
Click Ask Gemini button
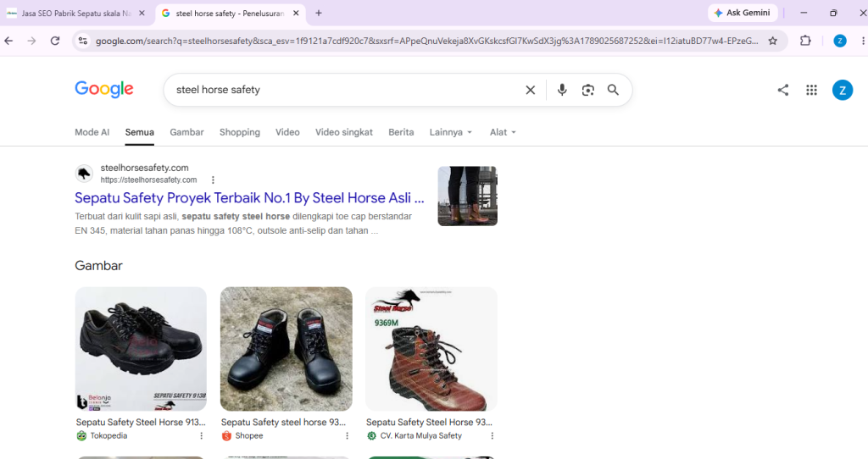(743, 13)
